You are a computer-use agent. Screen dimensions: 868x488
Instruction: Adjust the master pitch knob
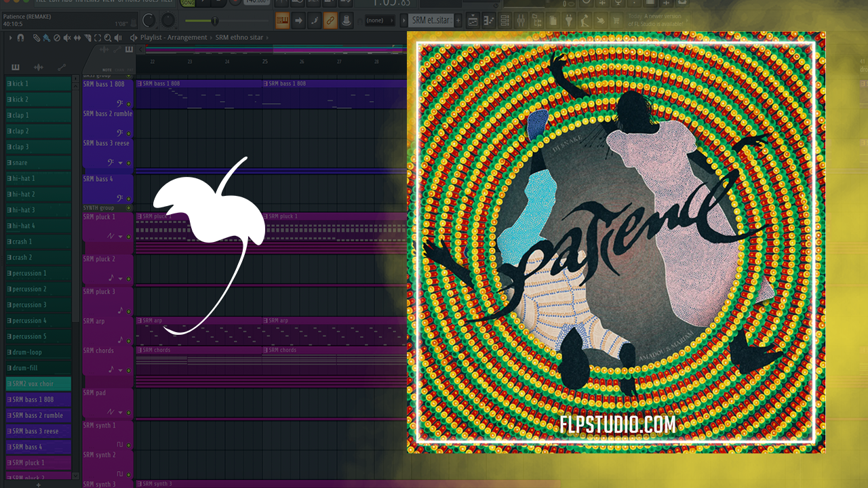(x=167, y=20)
